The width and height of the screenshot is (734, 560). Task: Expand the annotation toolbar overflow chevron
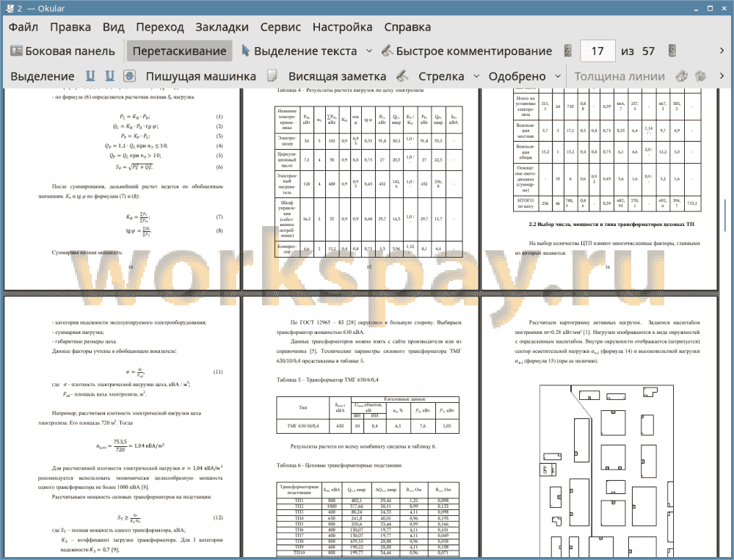pyautogui.click(x=722, y=76)
